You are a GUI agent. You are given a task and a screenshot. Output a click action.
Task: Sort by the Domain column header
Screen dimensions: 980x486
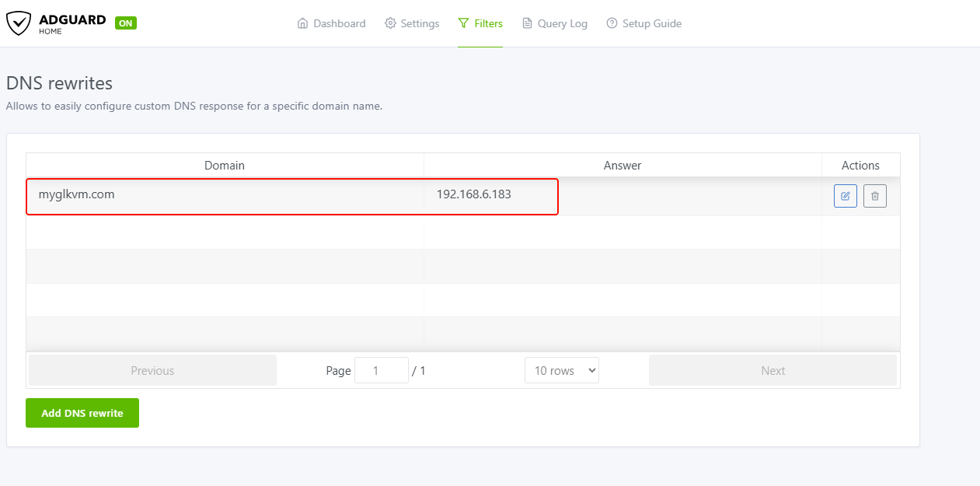(225, 166)
